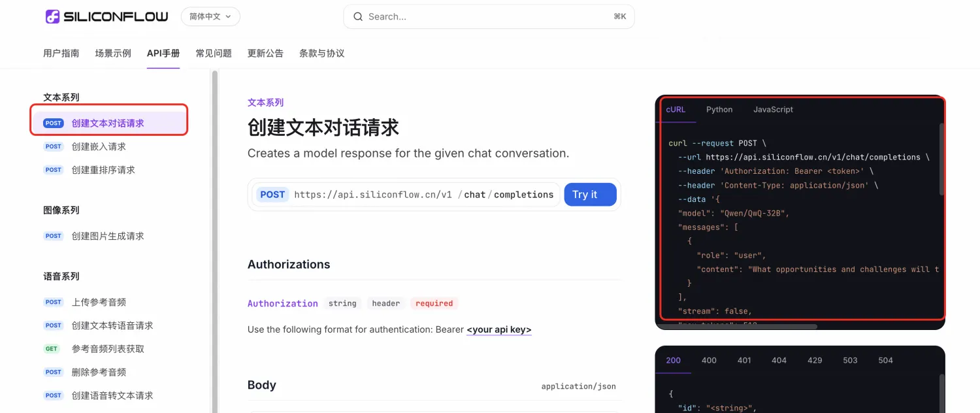Click the endpoint URL text box
This screenshot has height=413, width=980.
click(x=406, y=195)
